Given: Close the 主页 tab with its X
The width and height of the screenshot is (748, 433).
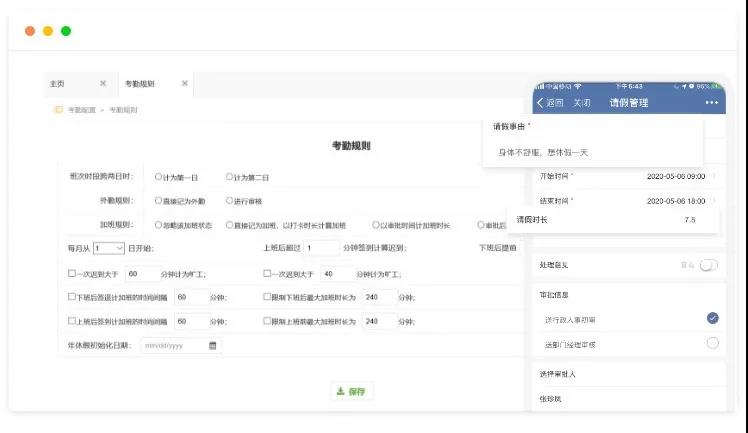Looking at the screenshot, I should coord(103,83).
